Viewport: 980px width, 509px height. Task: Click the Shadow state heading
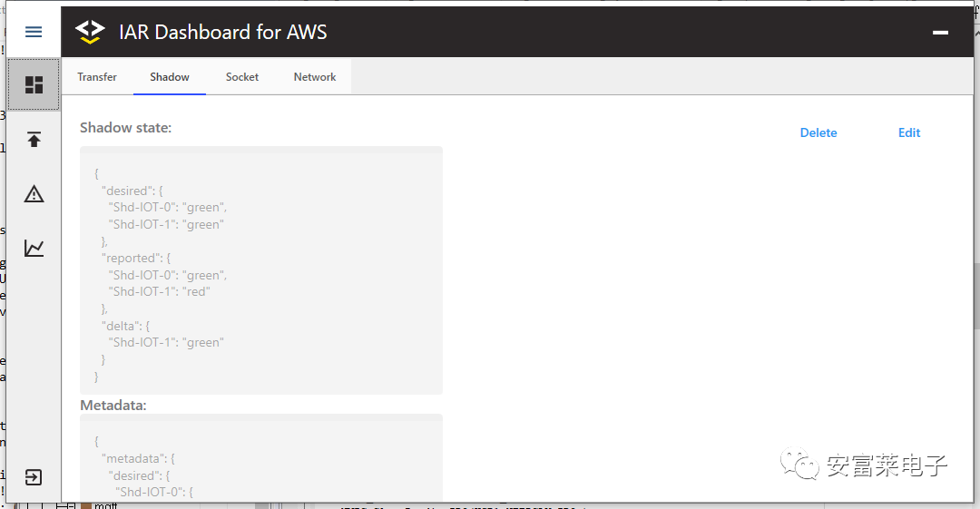click(125, 128)
